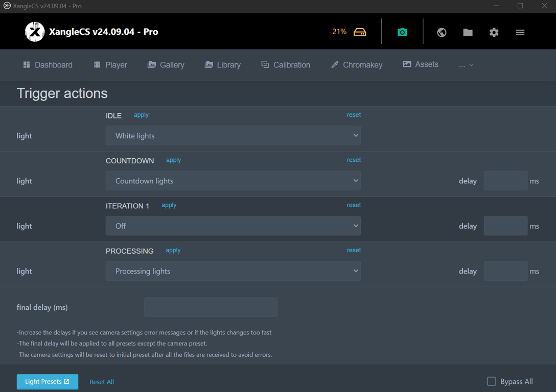This screenshot has width=556, height=392.
Task: Enable the Bypass All checkbox
Action: coord(491,381)
